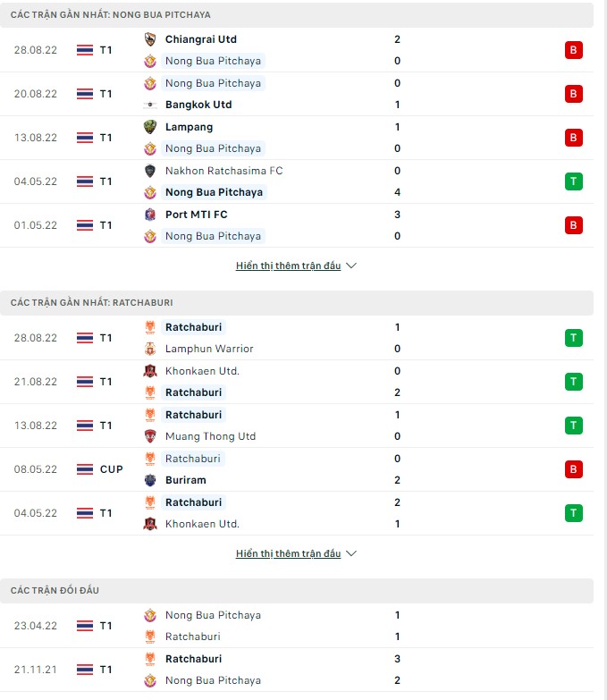The height and width of the screenshot is (700, 607).
Task: Click green T badge for Nakhon Ratchasima match
Action: tap(573, 181)
